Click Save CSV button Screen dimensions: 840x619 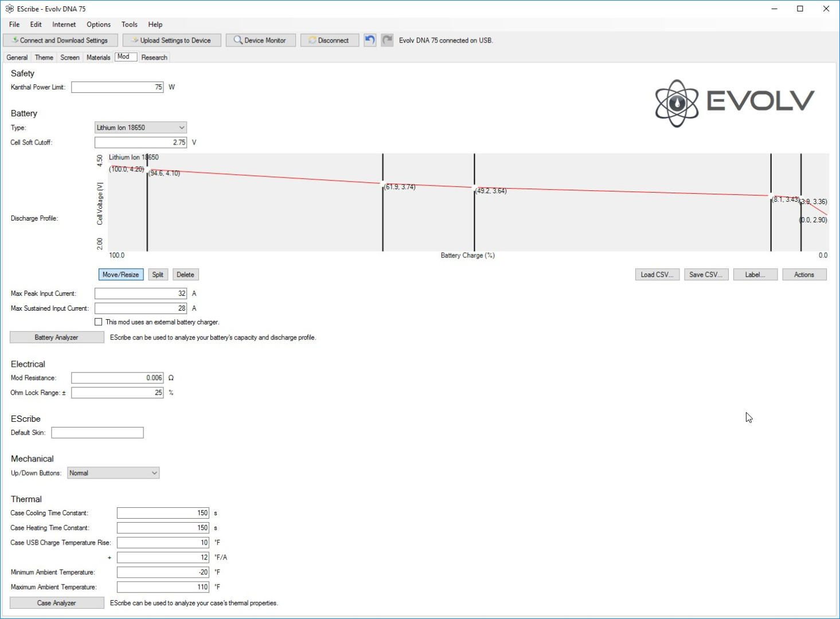click(x=706, y=275)
